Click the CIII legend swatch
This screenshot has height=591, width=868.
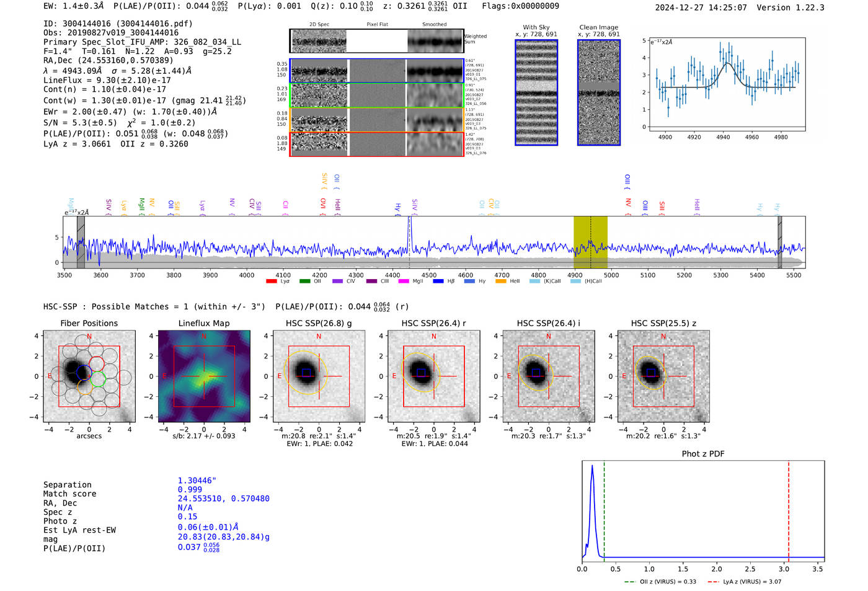tap(371, 281)
